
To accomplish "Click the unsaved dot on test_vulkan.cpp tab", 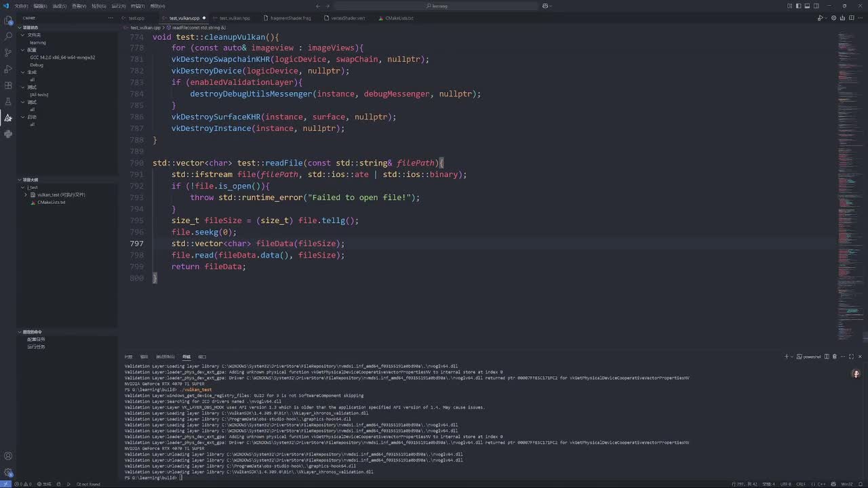I will pyautogui.click(x=204, y=18).
